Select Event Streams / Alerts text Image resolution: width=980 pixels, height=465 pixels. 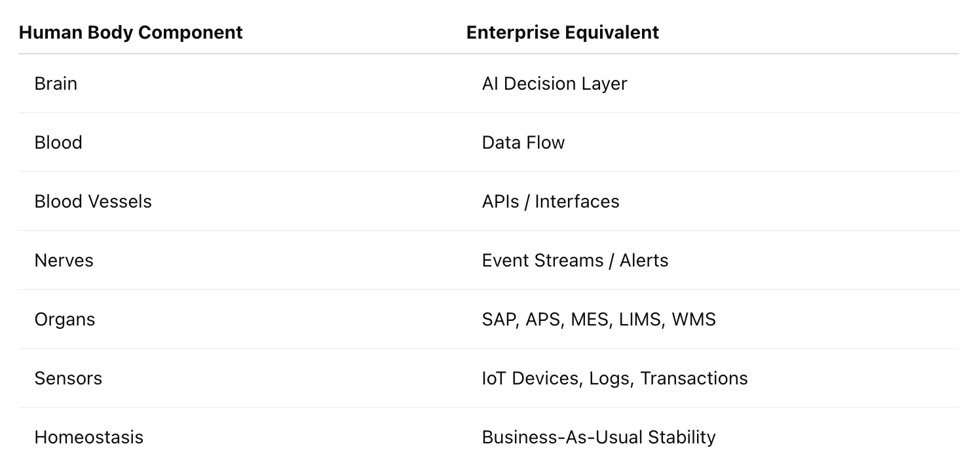tap(575, 261)
